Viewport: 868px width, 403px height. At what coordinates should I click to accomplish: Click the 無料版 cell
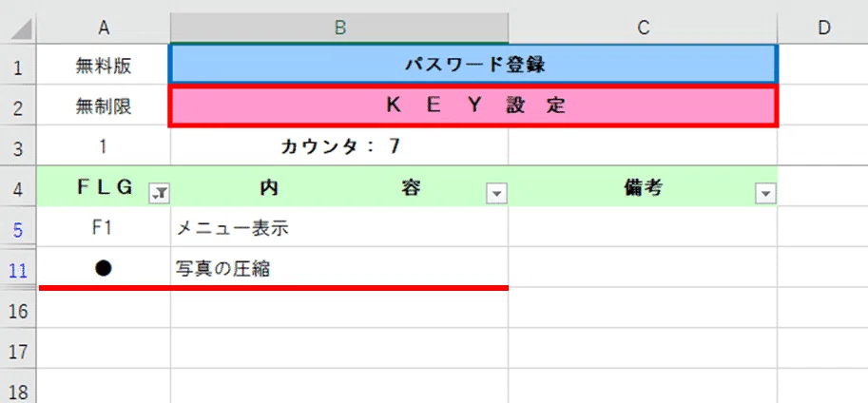point(104,65)
